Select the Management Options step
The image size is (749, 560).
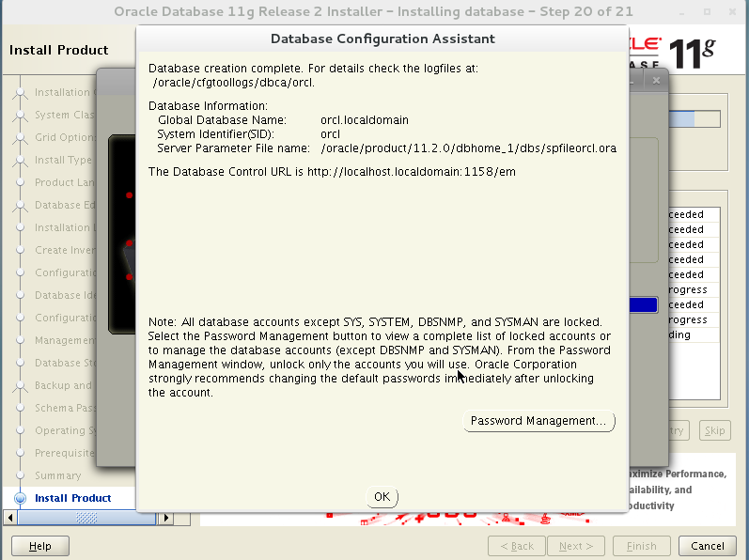pyautogui.click(x=65, y=340)
